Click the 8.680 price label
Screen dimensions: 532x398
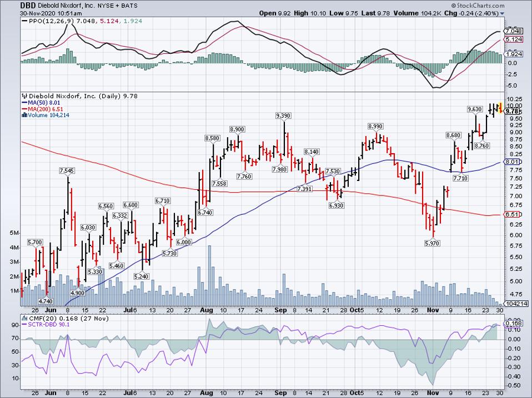pyautogui.click(x=454, y=135)
